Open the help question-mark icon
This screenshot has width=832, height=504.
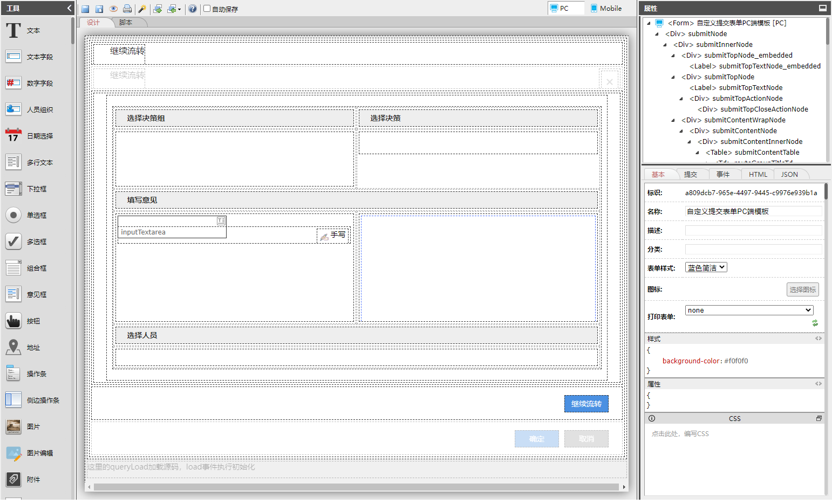193,9
